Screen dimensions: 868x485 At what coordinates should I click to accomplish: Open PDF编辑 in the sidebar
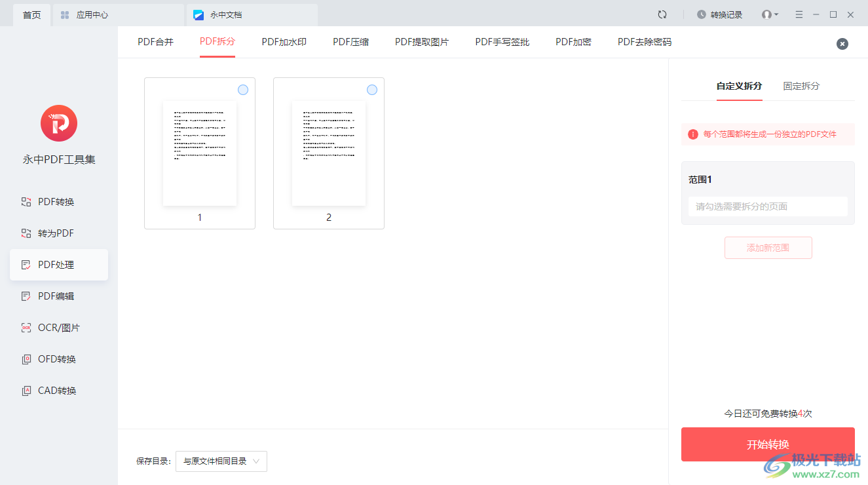pyautogui.click(x=59, y=296)
